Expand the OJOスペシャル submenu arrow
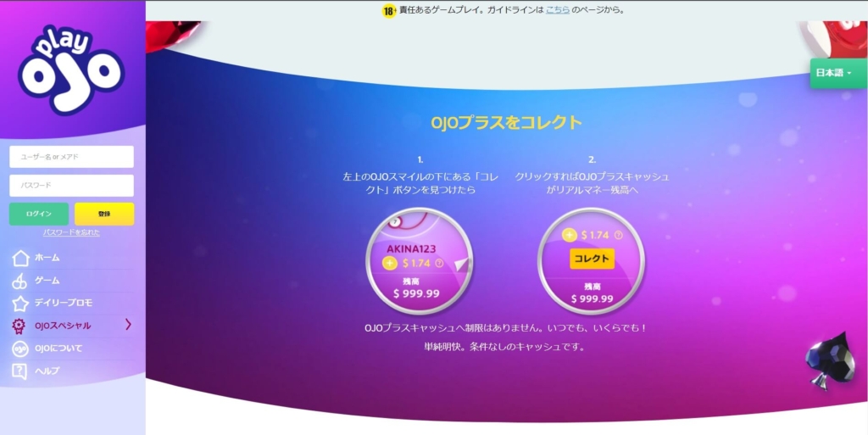This screenshot has height=435, width=868. pos(129,325)
